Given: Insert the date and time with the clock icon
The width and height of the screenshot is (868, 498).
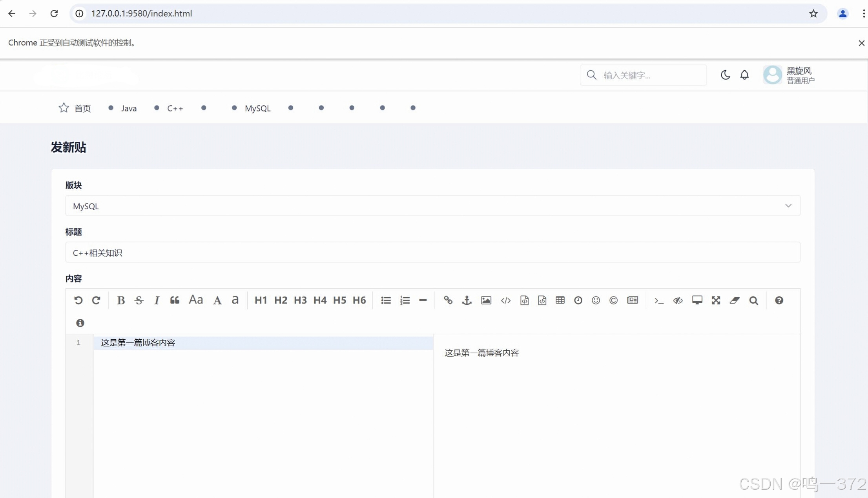Looking at the screenshot, I should pyautogui.click(x=578, y=300).
